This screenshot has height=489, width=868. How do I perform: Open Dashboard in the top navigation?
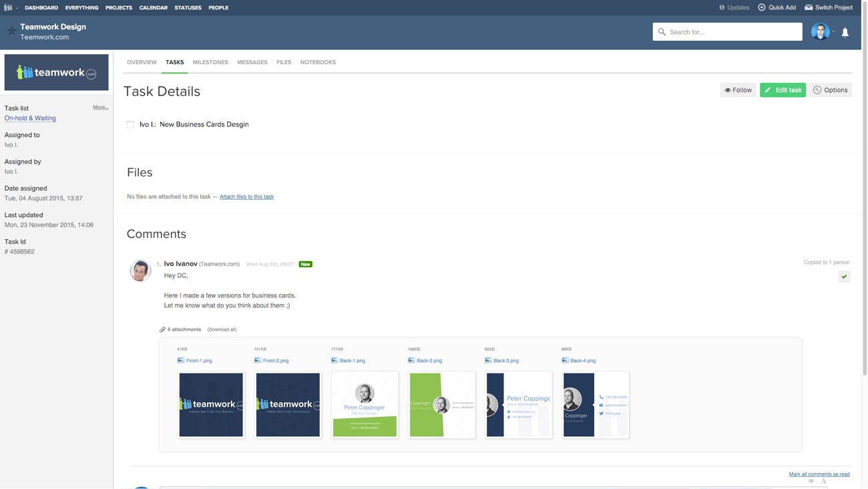click(x=41, y=7)
